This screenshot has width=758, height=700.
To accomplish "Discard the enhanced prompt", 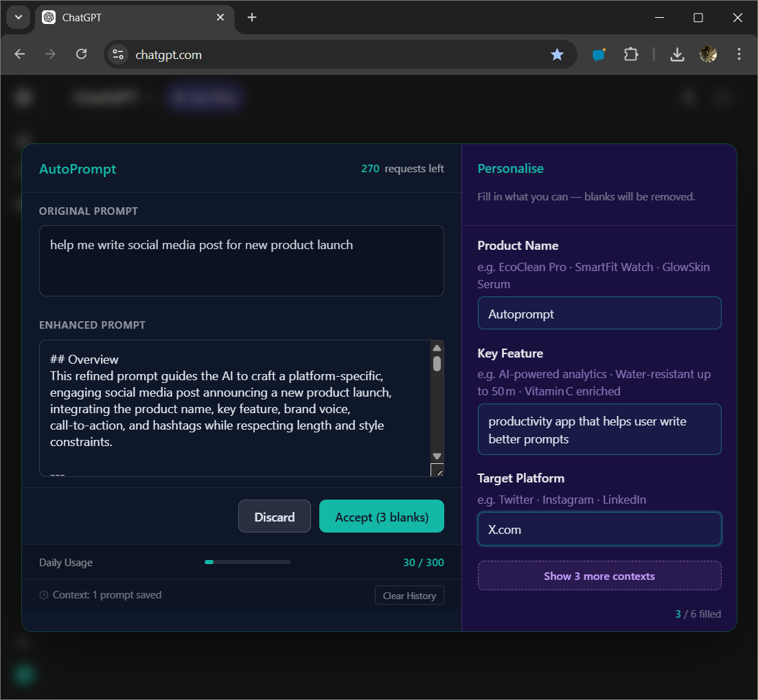I will 274,516.
